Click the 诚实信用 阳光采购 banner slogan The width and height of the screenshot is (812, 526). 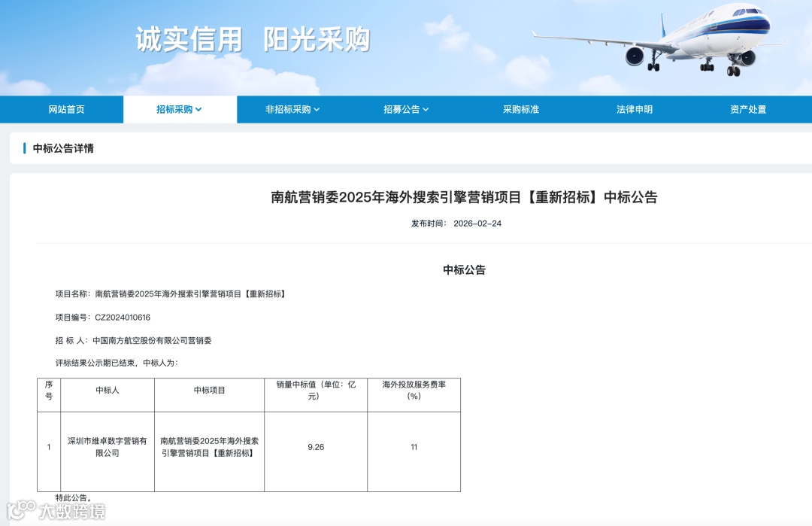click(253, 39)
